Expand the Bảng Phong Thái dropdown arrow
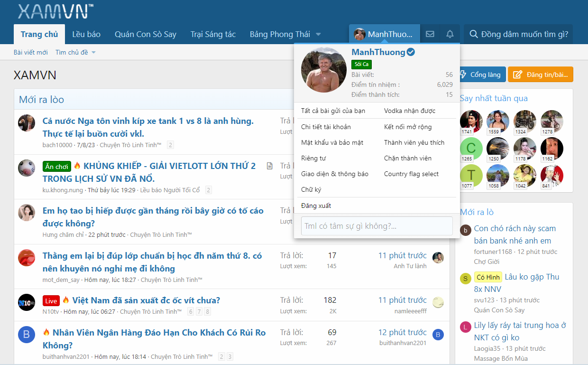588x365 pixels. [x=318, y=34]
